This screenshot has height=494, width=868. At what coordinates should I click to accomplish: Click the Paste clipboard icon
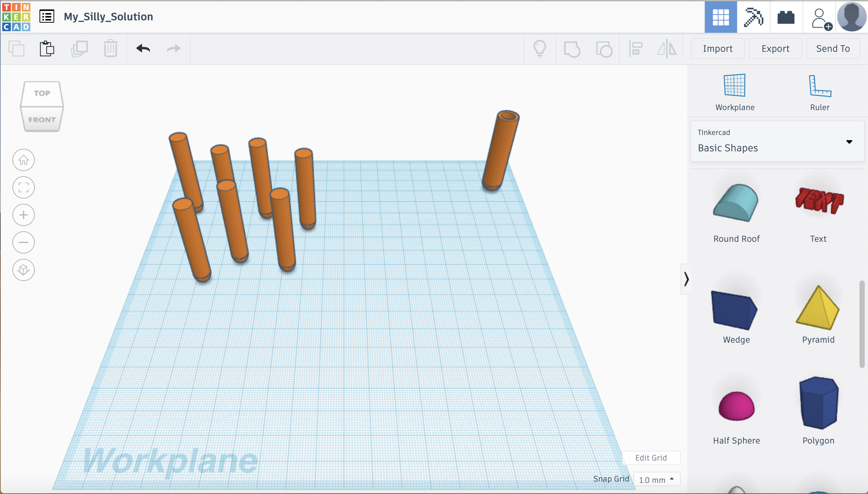click(x=47, y=48)
